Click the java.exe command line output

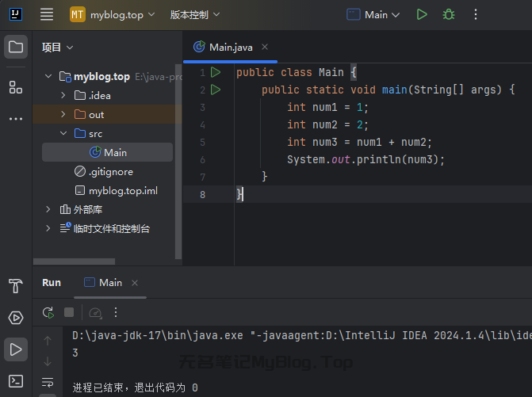[x=302, y=335]
